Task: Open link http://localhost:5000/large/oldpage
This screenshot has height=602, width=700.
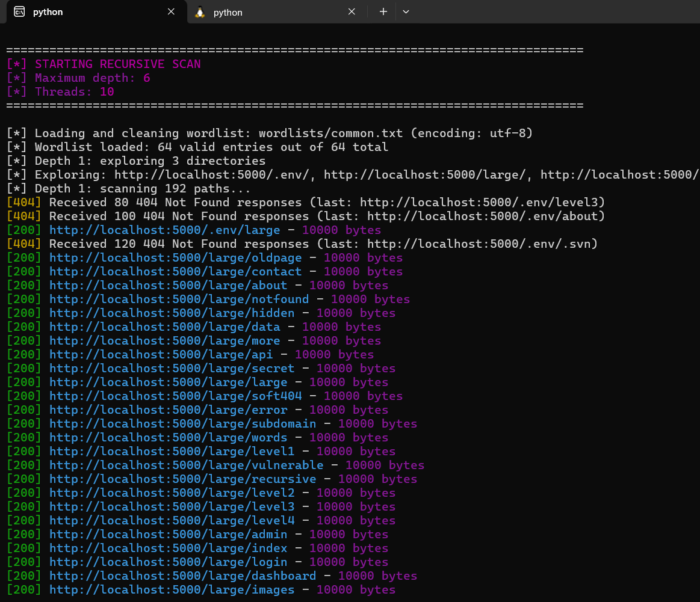Action: (x=175, y=258)
